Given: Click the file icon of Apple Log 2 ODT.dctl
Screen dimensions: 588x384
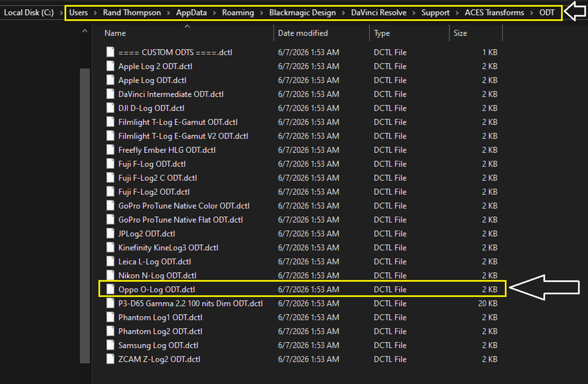Looking at the screenshot, I should [x=110, y=66].
